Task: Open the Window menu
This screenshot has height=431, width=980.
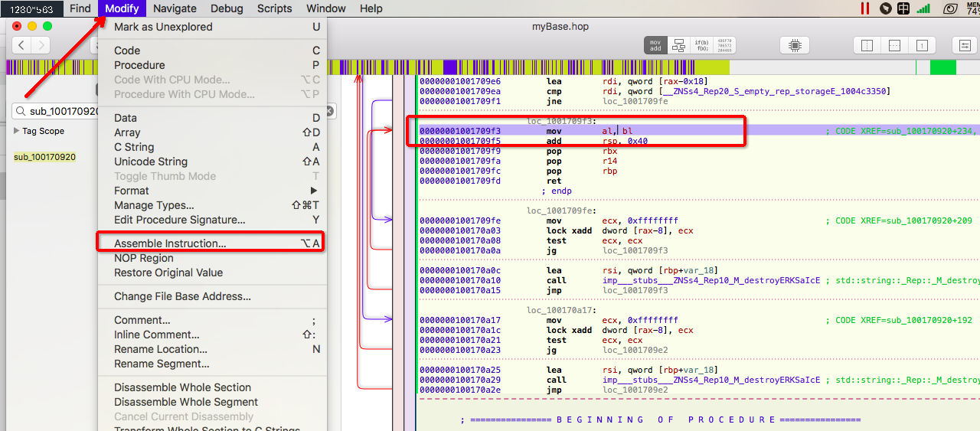Action: (x=325, y=8)
